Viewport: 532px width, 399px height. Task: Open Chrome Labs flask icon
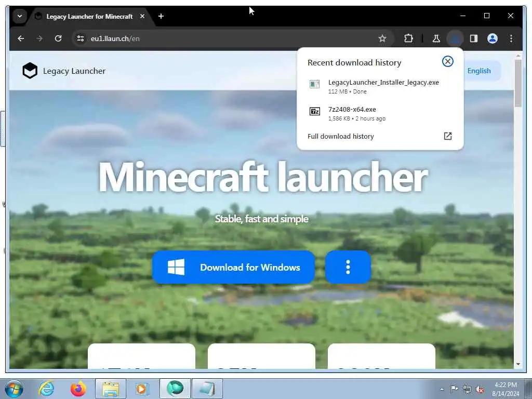[436, 38]
